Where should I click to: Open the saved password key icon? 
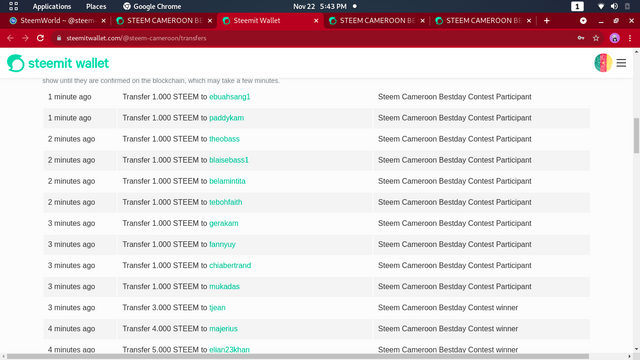581,38
